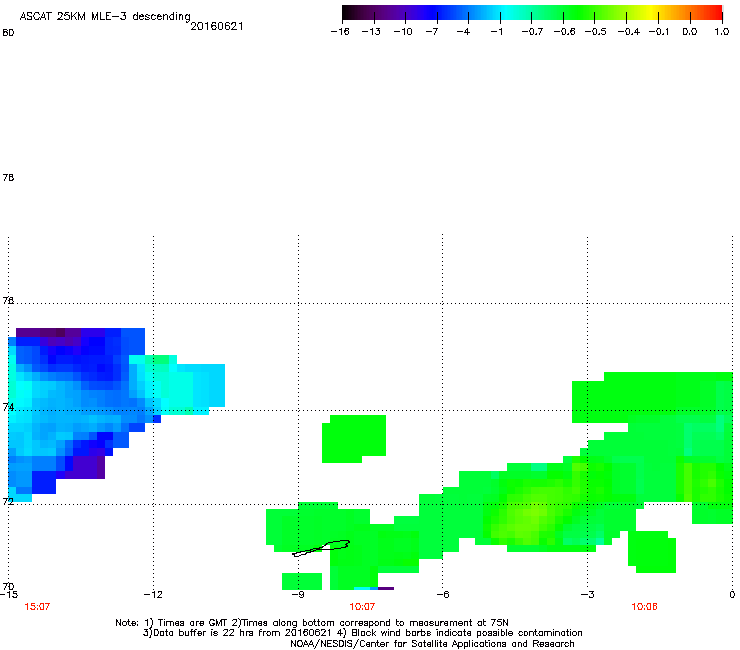Pick the black-purple start of the colorbar
Viewport: 740px width, 650px height.
352,13
